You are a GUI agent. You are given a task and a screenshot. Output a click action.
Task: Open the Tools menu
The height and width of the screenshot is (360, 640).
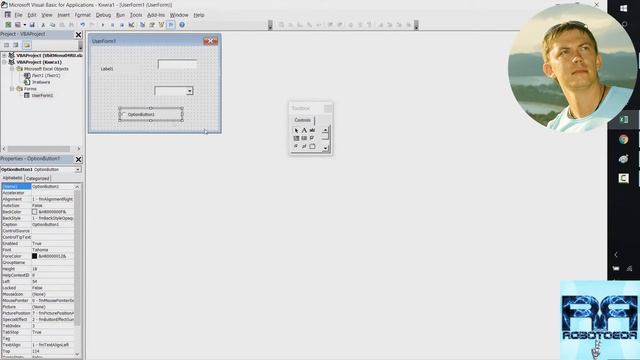pyautogui.click(x=136, y=15)
